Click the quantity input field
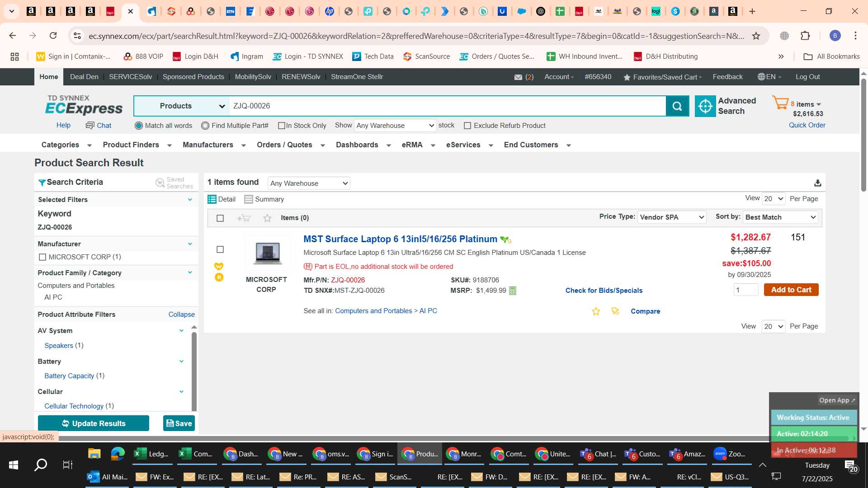 tap(746, 290)
